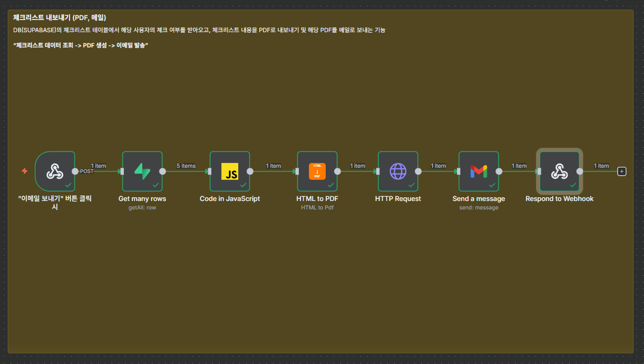
Task: Click the "HTTP Request" node label
Action: [398, 199]
